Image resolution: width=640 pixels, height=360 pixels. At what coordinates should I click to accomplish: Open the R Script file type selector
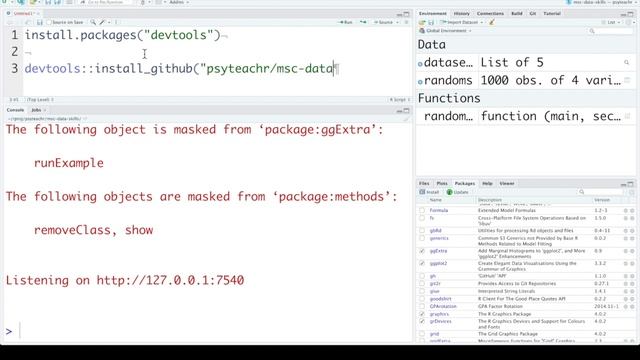[400, 100]
